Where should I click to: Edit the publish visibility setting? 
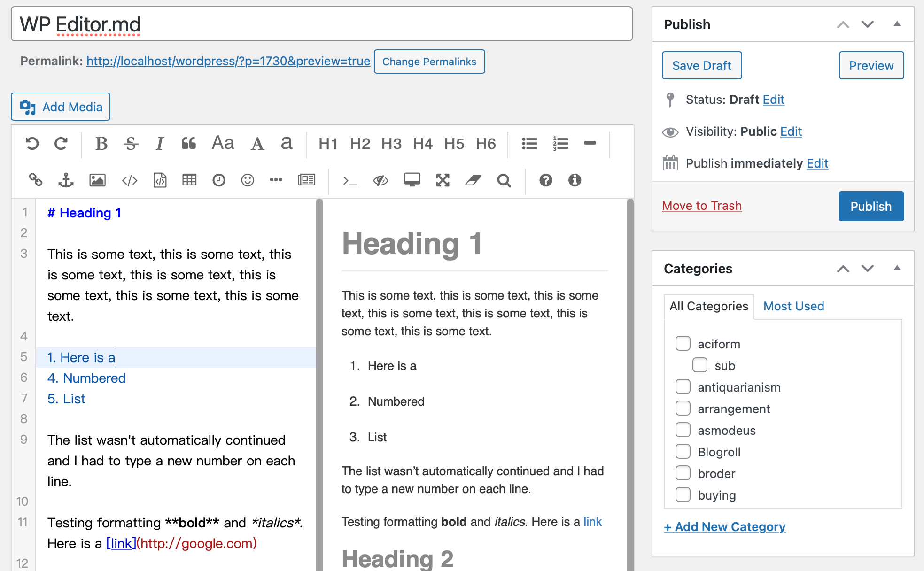pyautogui.click(x=792, y=131)
